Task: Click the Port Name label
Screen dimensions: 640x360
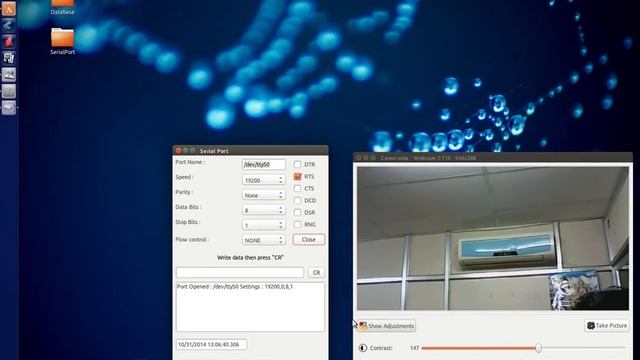Action: pos(190,162)
